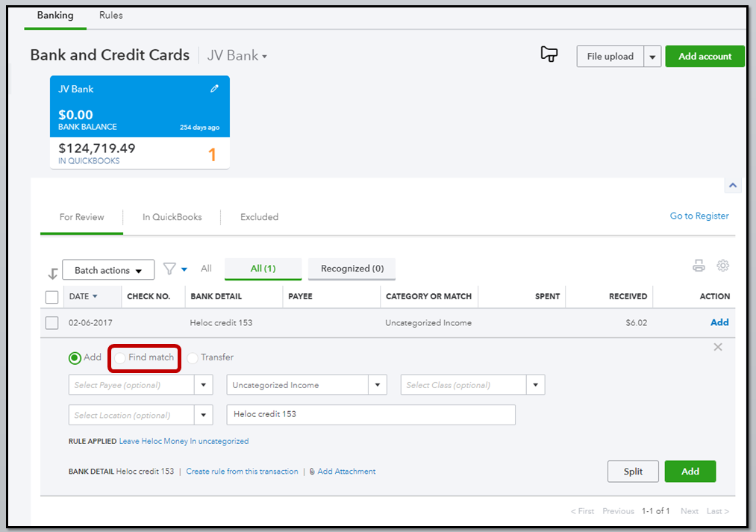Click the printer icon above the table

[x=699, y=266]
